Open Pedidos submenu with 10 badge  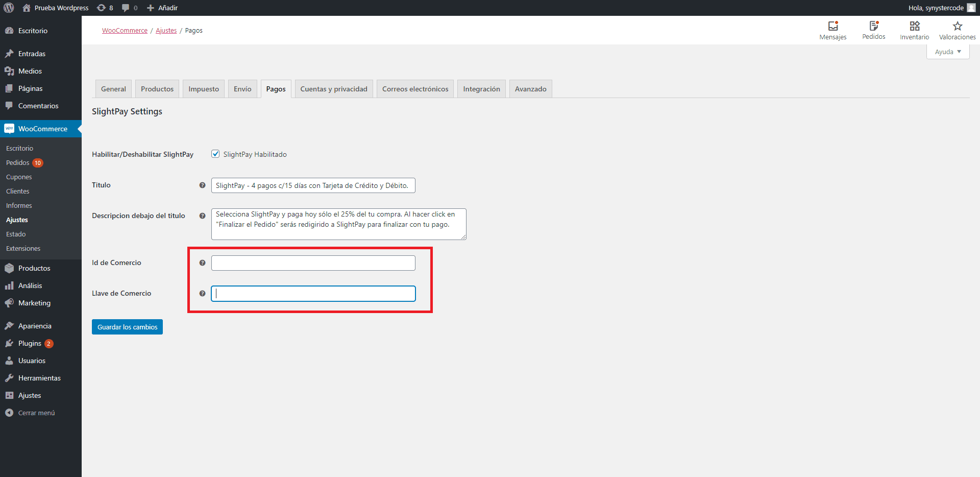pos(24,163)
